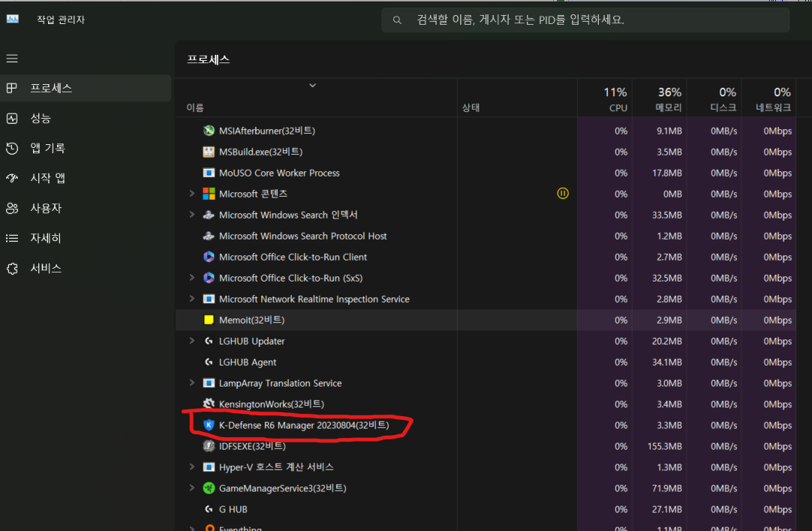
Task: Expand Microsoft Windows Search 인덱서 group
Action: pyautogui.click(x=191, y=215)
